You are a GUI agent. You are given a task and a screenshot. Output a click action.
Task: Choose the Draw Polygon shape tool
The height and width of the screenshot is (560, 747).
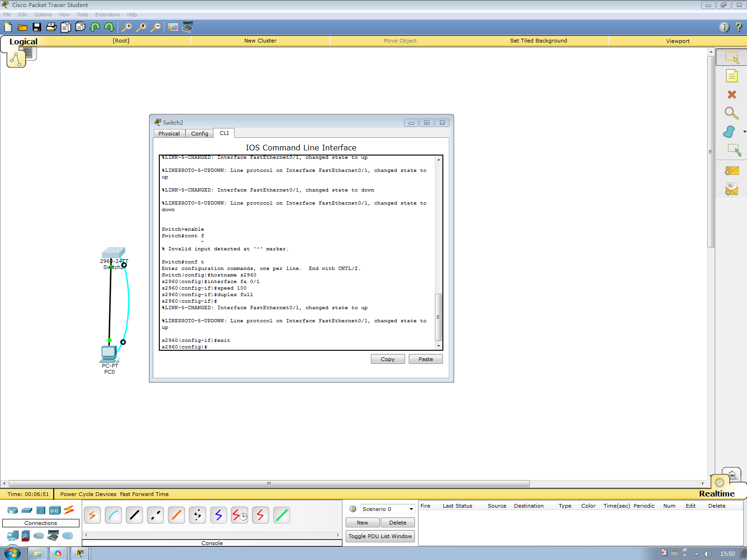(x=729, y=132)
